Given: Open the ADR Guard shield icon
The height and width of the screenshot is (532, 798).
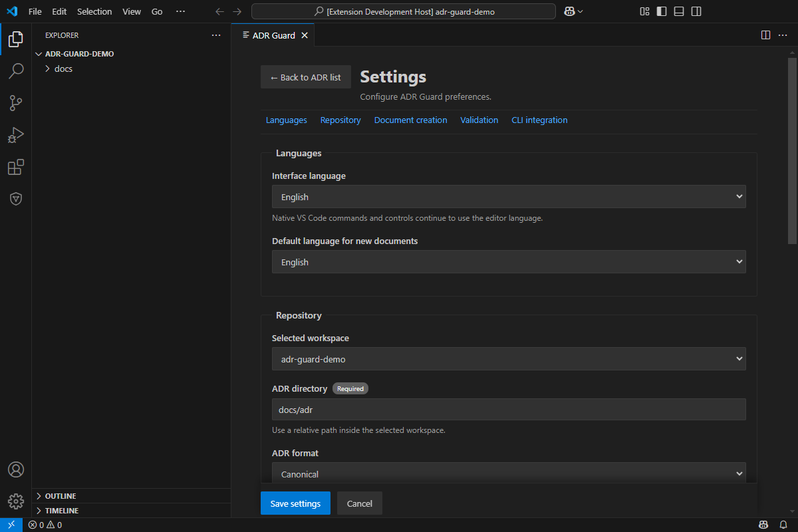Looking at the screenshot, I should (16, 199).
